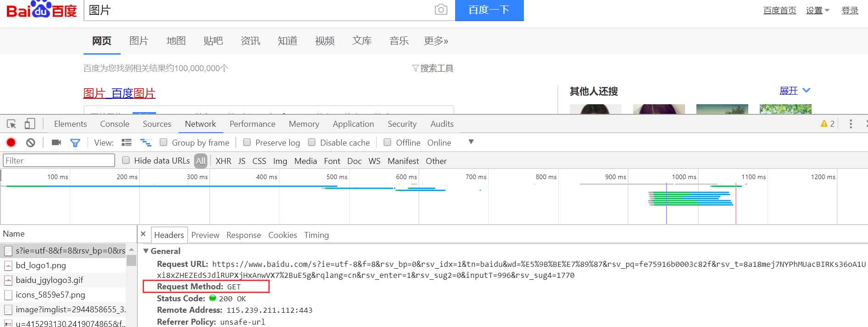Collapse the General section triangle
Image resolution: width=868 pixels, height=327 pixels.
coord(146,251)
